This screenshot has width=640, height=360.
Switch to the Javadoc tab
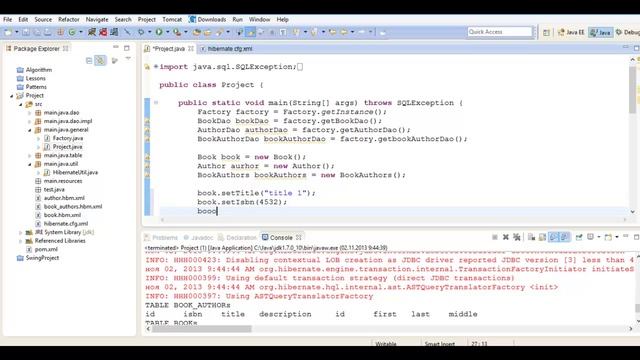click(x=198, y=238)
